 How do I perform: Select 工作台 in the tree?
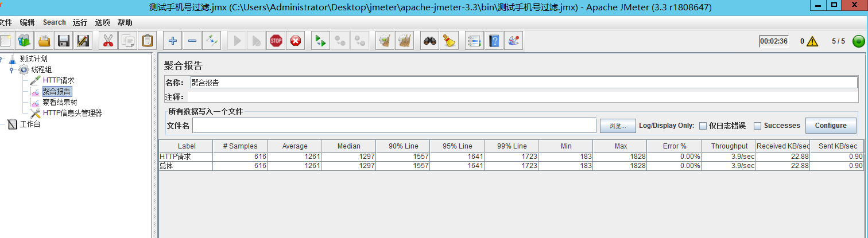point(30,124)
